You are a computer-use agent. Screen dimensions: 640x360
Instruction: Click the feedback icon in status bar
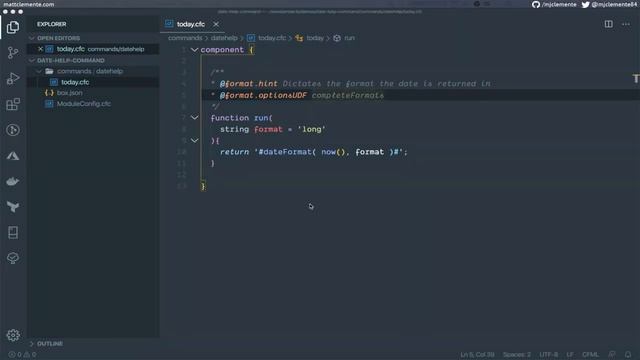[611, 354]
